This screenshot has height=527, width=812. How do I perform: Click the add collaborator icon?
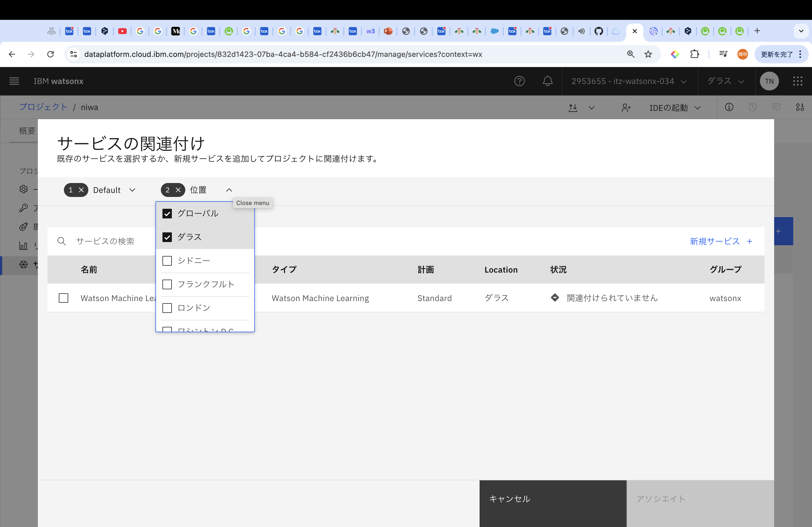coord(626,108)
